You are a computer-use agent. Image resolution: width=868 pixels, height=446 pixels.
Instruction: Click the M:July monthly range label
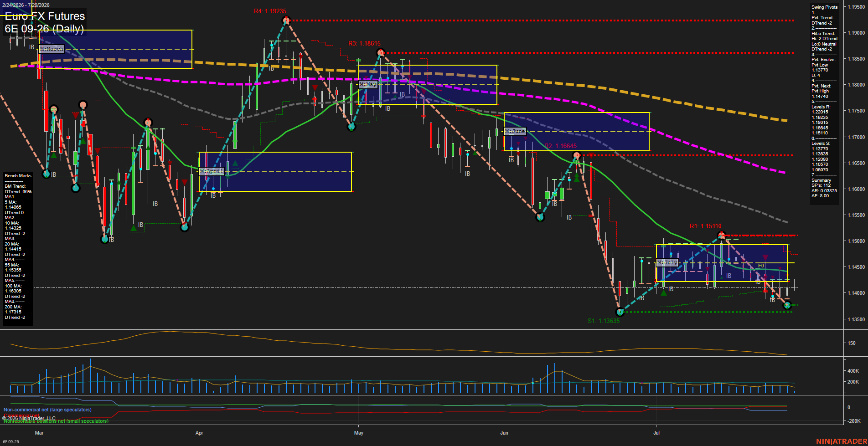tap(667, 262)
